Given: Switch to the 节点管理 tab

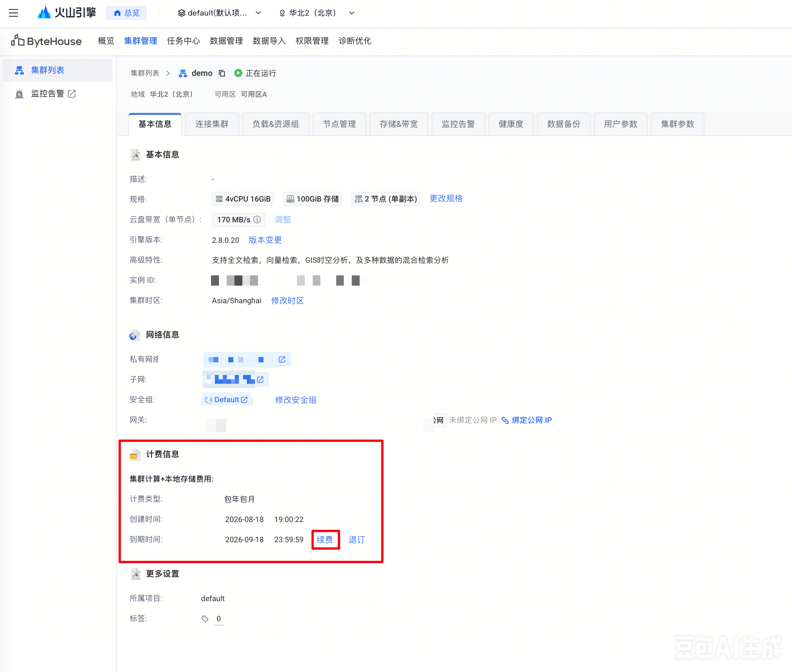Looking at the screenshot, I should [339, 124].
